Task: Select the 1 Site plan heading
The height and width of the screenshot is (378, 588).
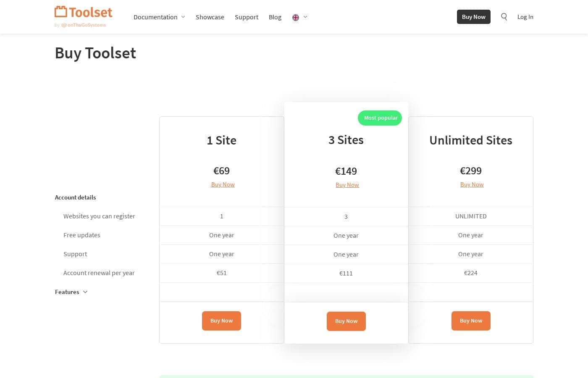Action: 222,140
